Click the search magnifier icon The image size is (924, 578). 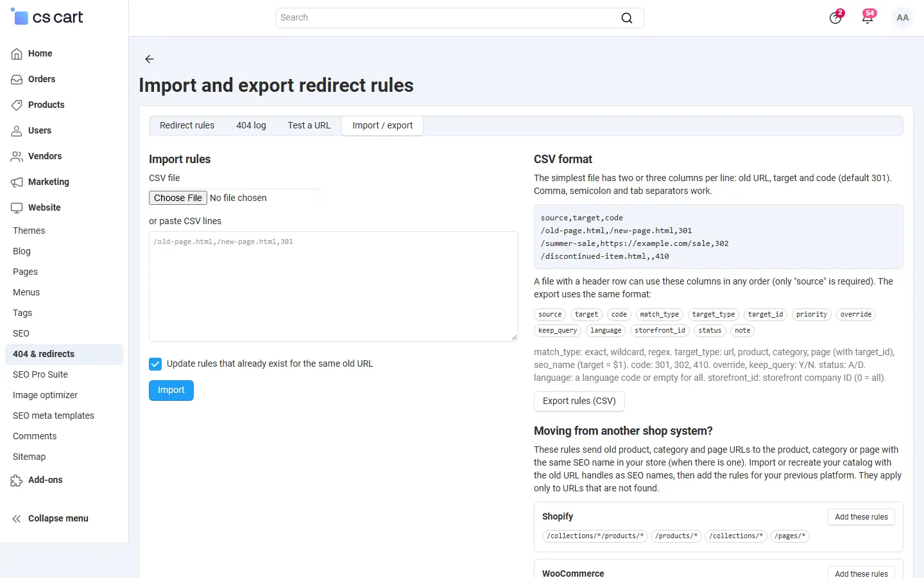(627, 18)
